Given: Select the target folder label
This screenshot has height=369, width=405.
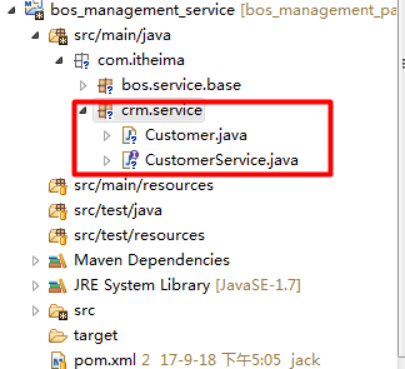Looking at the screenshot, I should tap(96, 336).
